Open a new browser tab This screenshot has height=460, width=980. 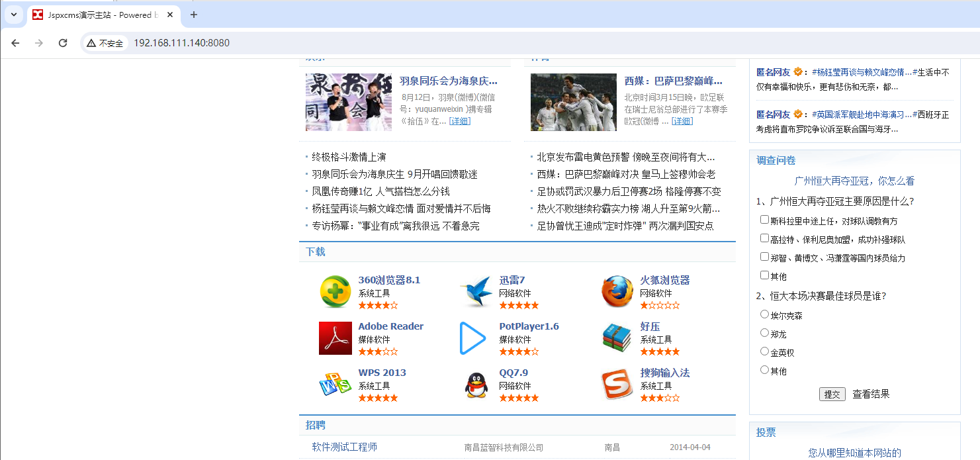[x=194, y=15]
